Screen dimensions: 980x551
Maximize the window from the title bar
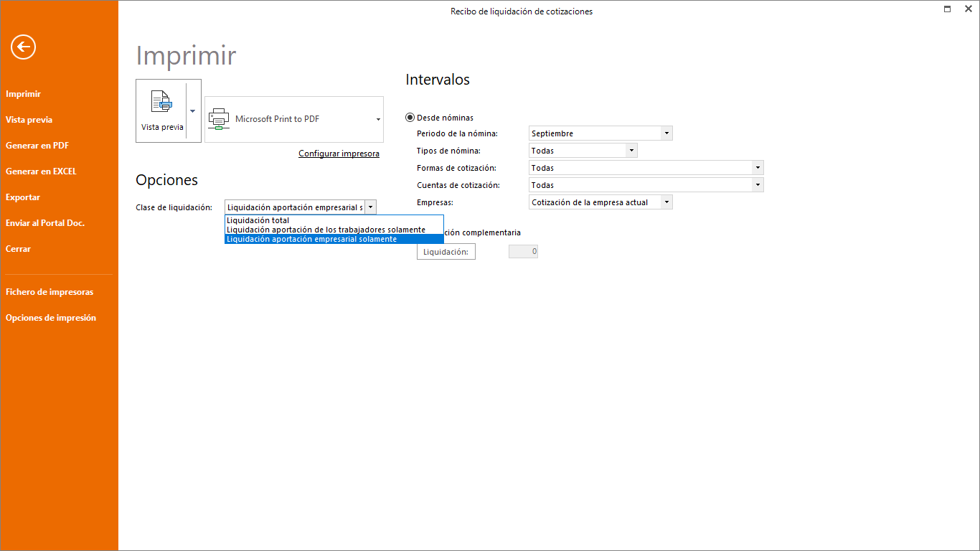point(948,9)
